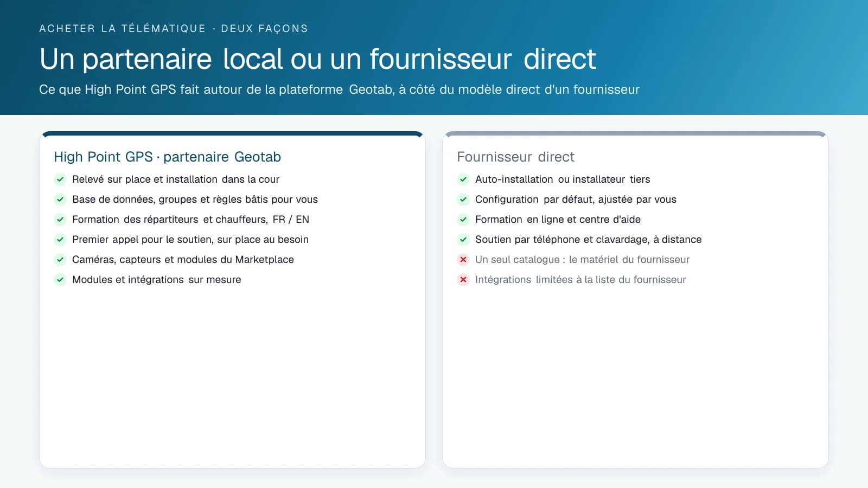This screenshot has width=868, height=488.
Task: Click the check icon beside 'Configuration par défaut'
Action: (x=463, y=200)
